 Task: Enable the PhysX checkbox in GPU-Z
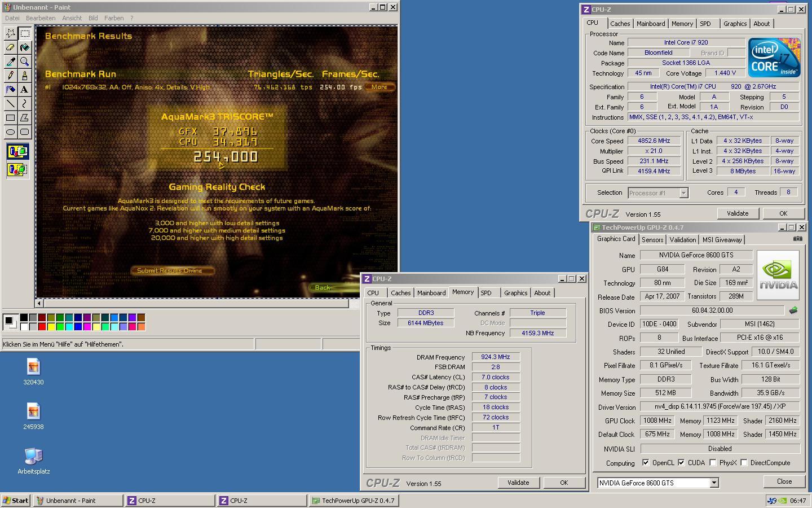[713, 463]
